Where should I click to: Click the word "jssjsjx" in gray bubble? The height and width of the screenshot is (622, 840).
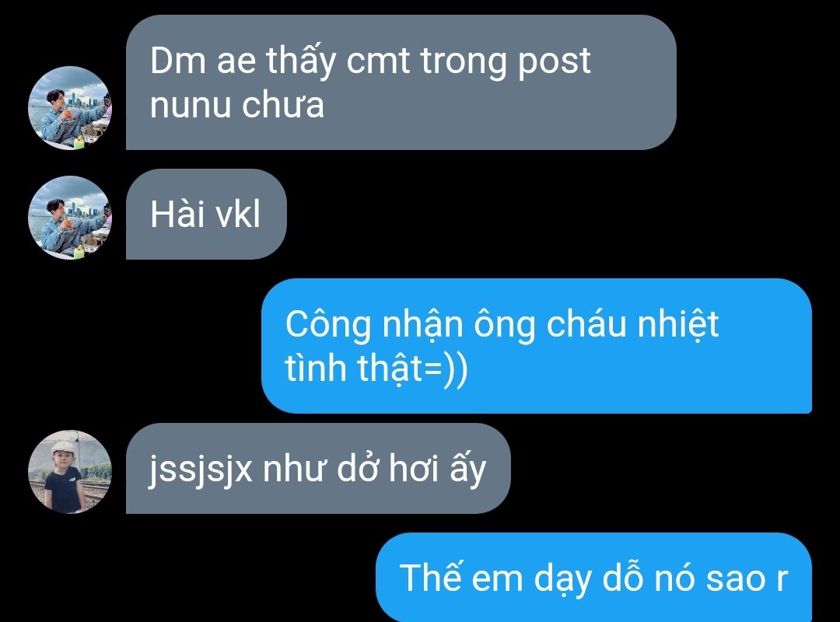pyautogui.click(x=201, y=470)
